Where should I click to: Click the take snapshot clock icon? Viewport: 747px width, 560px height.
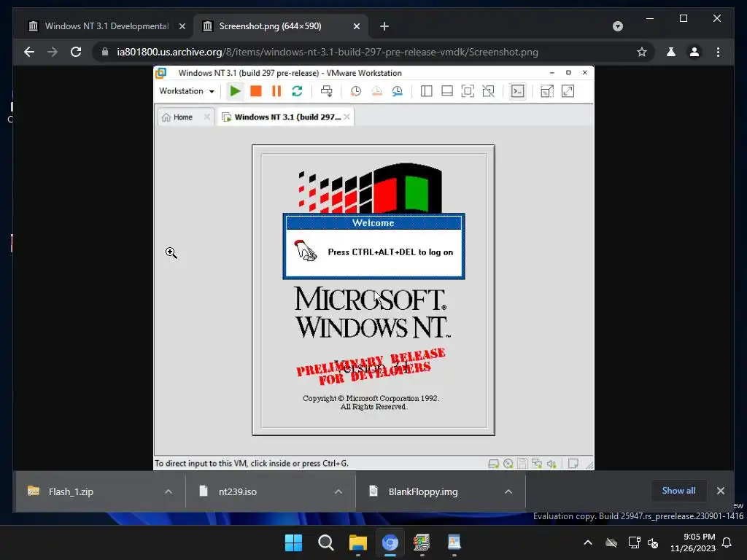(355, 91)
